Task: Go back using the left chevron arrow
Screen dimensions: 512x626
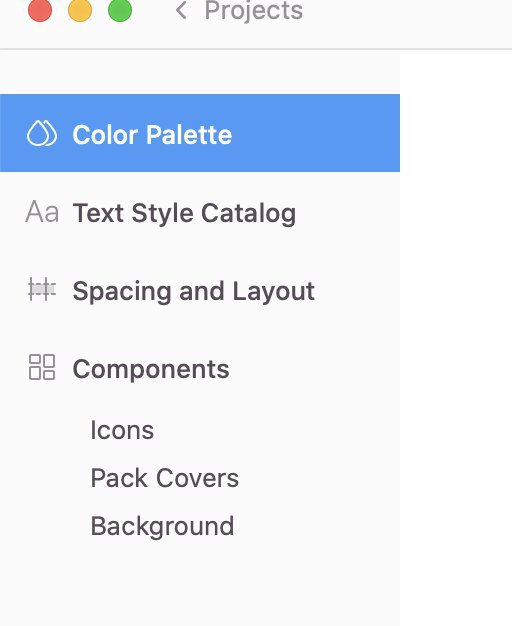Action: 181,10
